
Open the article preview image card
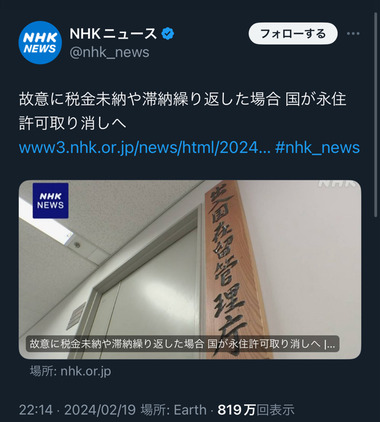click(x=190, y=269)
